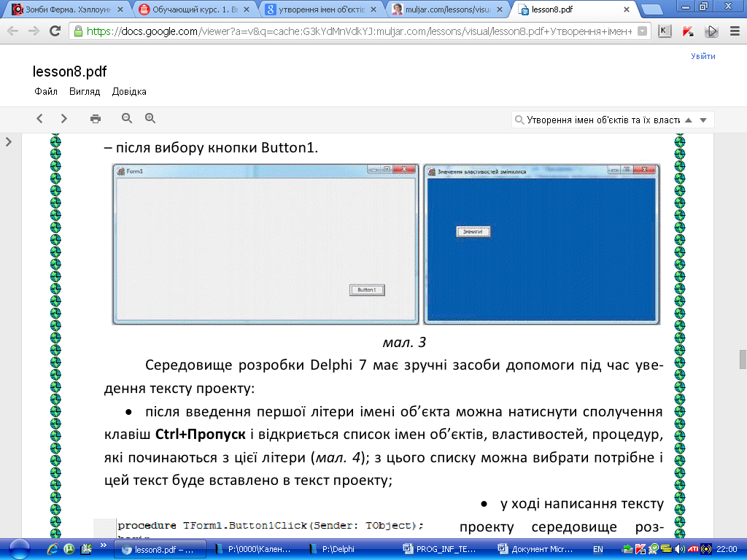Open the address bar bookmark dropdown arrow

pyautogui.click(x=642, y=31)
